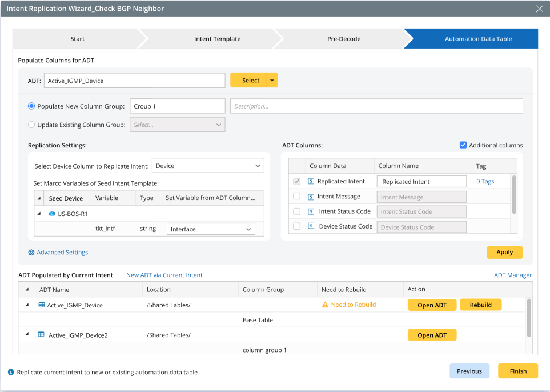The height and width of the screenshot is (392, 550).
Task: Expand the Select button dropdown arrow
Action: 272,81
